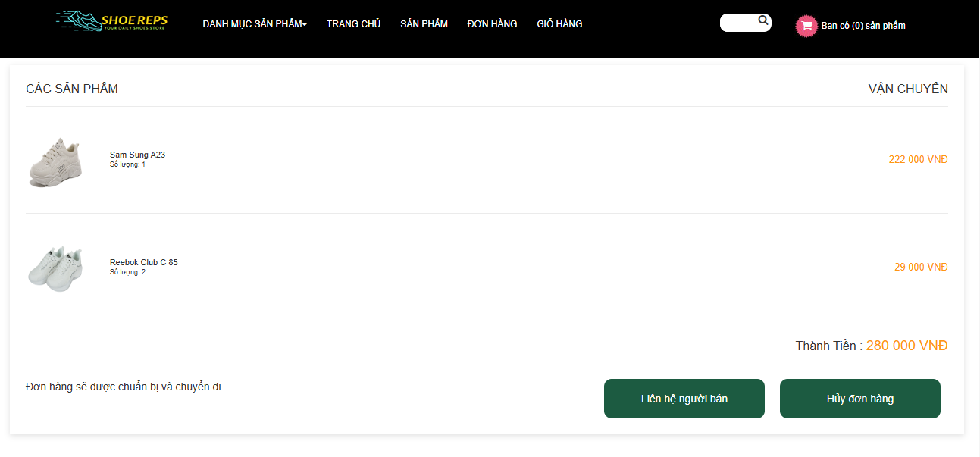Open the Sam Sung A23 shoe thumbnail

point(54,161)
